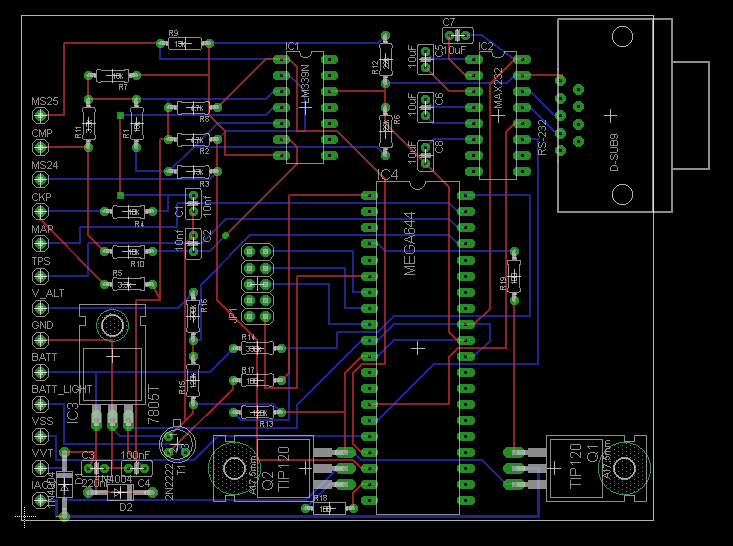Select the RS-232 label text

(542, 137)
